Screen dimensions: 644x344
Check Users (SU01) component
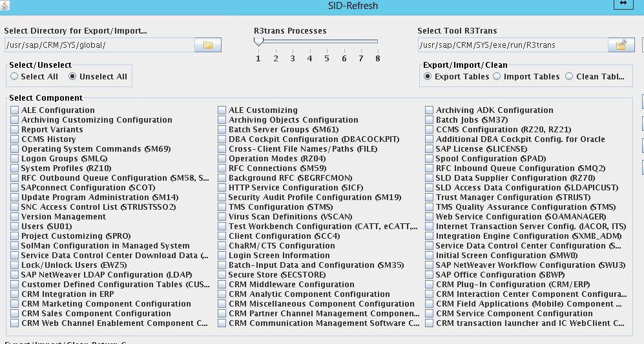click(x=15, y=226)
